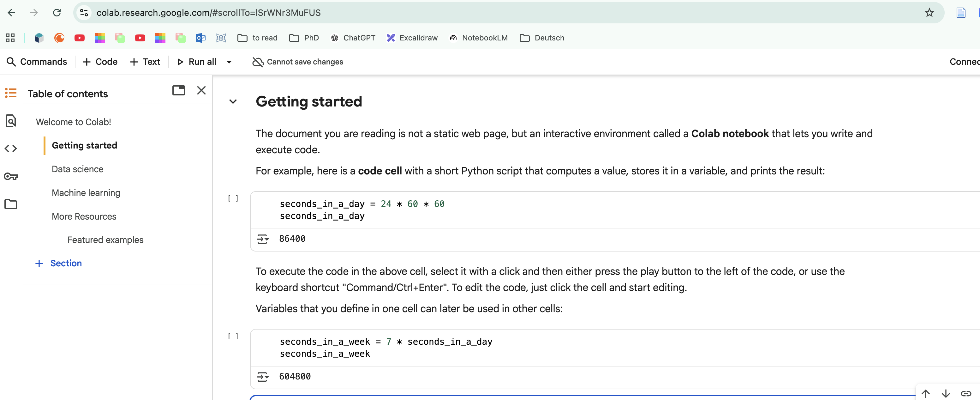Open output options for 86400 result
This screenshot has width=980, height=400.
263,239
